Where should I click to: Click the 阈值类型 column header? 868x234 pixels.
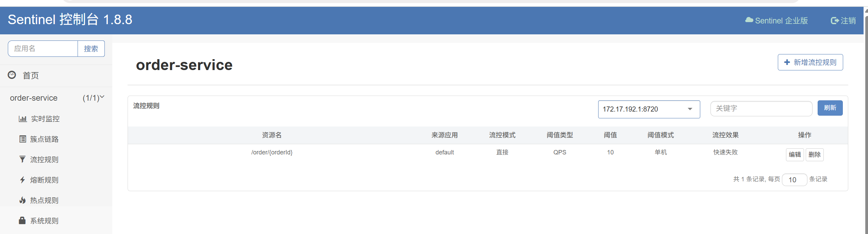tap(560, 135)
